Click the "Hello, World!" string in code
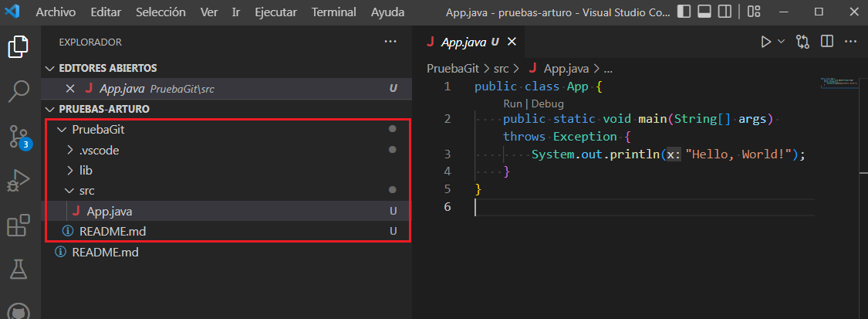The width and height of the screenshot is (868, 319). [x=739, y=154]
